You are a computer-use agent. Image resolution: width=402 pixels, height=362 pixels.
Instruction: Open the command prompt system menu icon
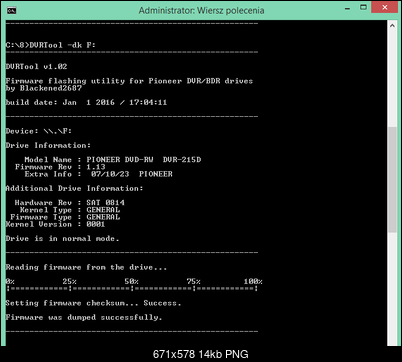coord(12,10)
